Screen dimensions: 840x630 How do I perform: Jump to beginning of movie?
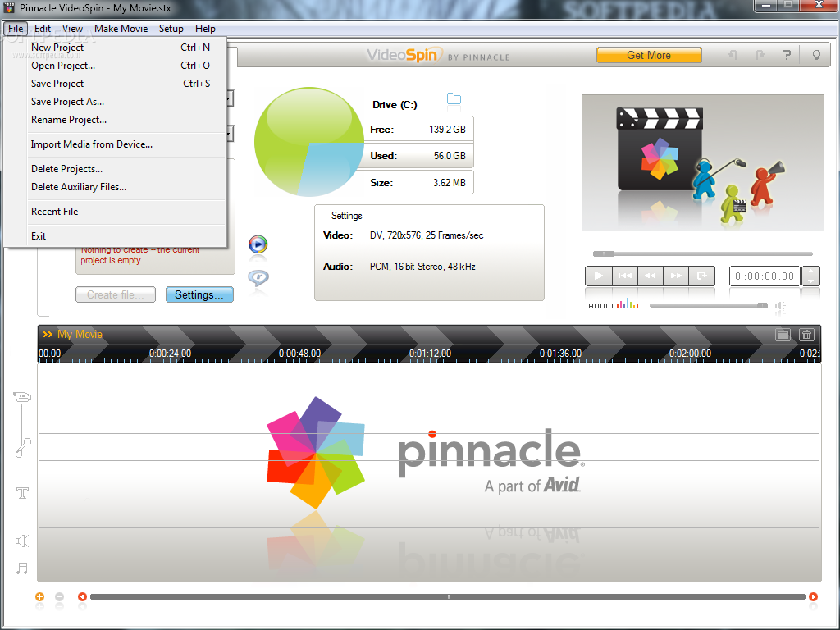coord(624,276)
